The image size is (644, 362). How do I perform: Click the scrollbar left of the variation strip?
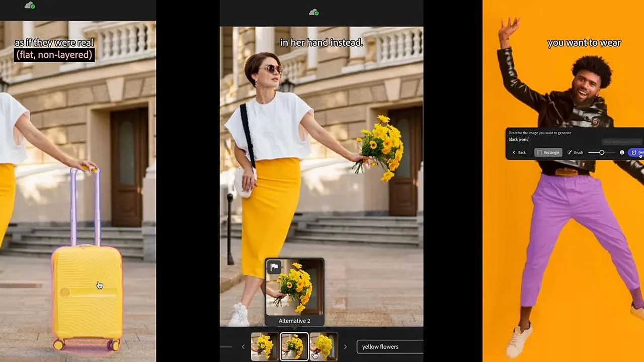225,346
